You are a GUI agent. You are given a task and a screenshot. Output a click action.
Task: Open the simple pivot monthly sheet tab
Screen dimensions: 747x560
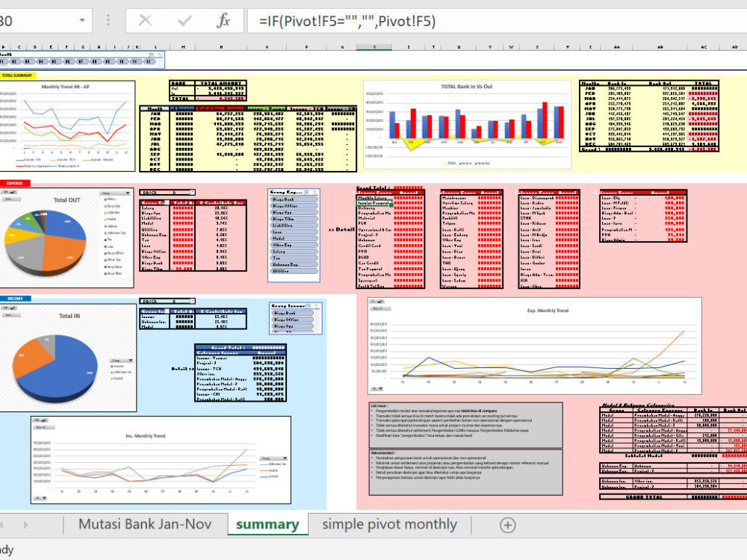(389, 524)
